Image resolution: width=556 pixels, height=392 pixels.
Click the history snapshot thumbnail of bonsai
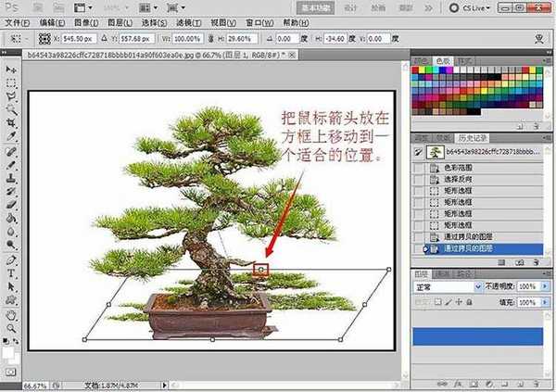(x=436, y=152)
